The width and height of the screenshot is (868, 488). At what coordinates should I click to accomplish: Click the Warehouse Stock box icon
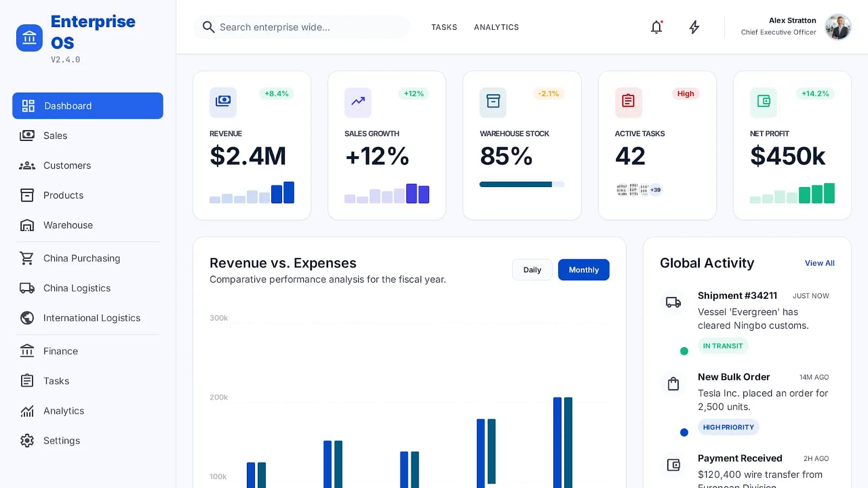(493, 102)
